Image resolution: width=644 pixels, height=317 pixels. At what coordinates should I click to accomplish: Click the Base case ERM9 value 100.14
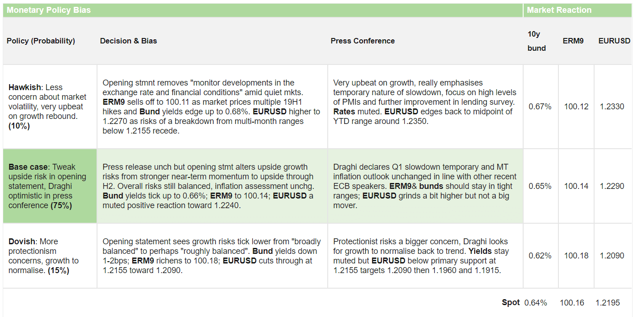[576, 186]
